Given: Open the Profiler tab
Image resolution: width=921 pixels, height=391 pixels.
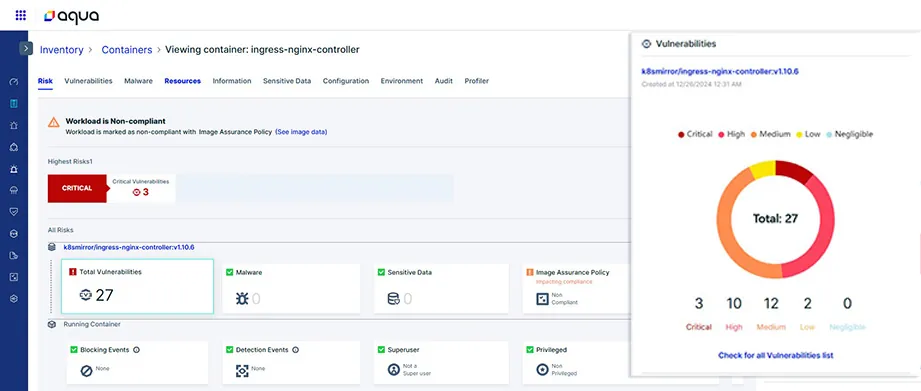Looking at the screenshot, I should pos(476,81).
